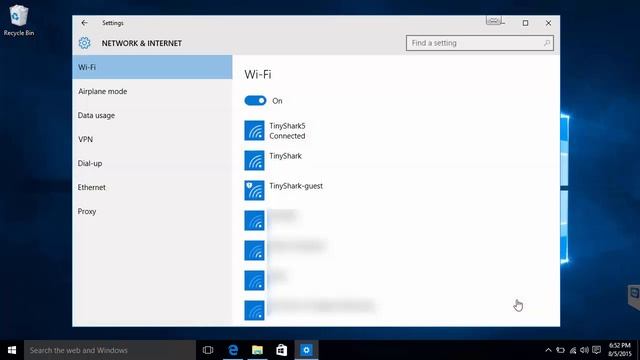Click the Settings app taskbar icon
The height and width of the screenshot is (360, 640).
tap(306, 350)
